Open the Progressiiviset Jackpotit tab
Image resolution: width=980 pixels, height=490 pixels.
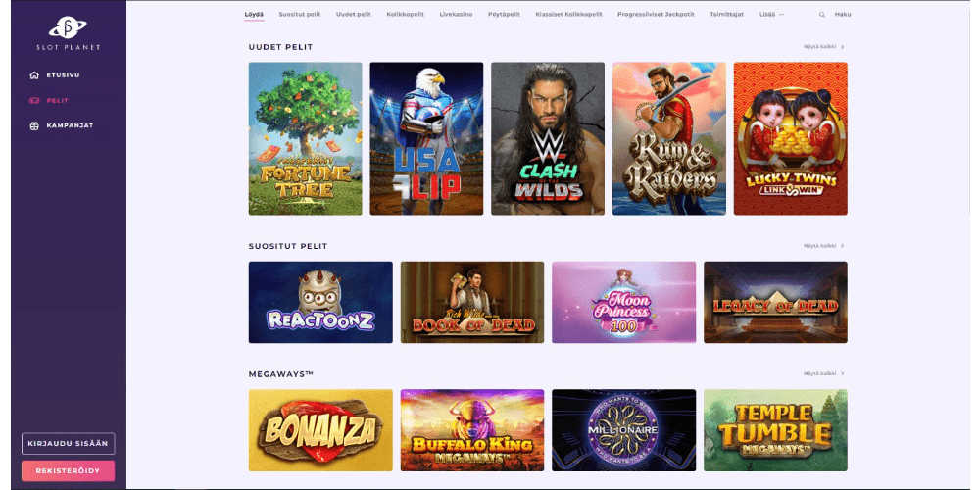click(x=656, y=15)
